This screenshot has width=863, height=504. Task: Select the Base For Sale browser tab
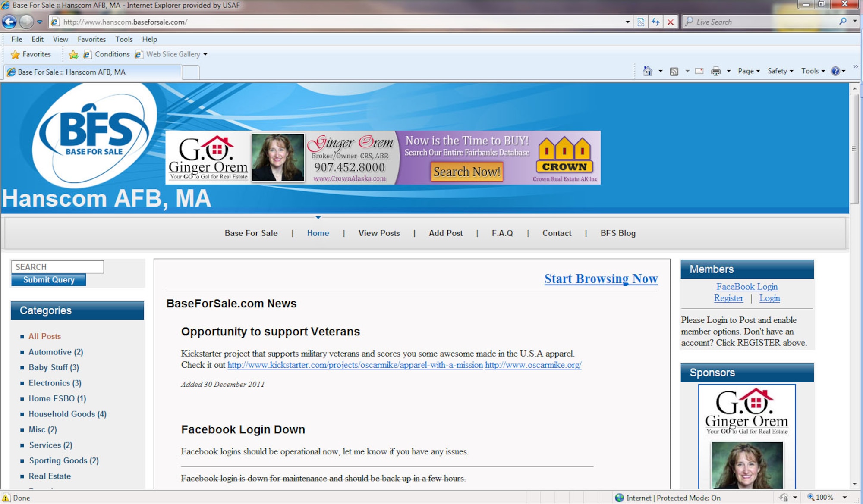93,72
